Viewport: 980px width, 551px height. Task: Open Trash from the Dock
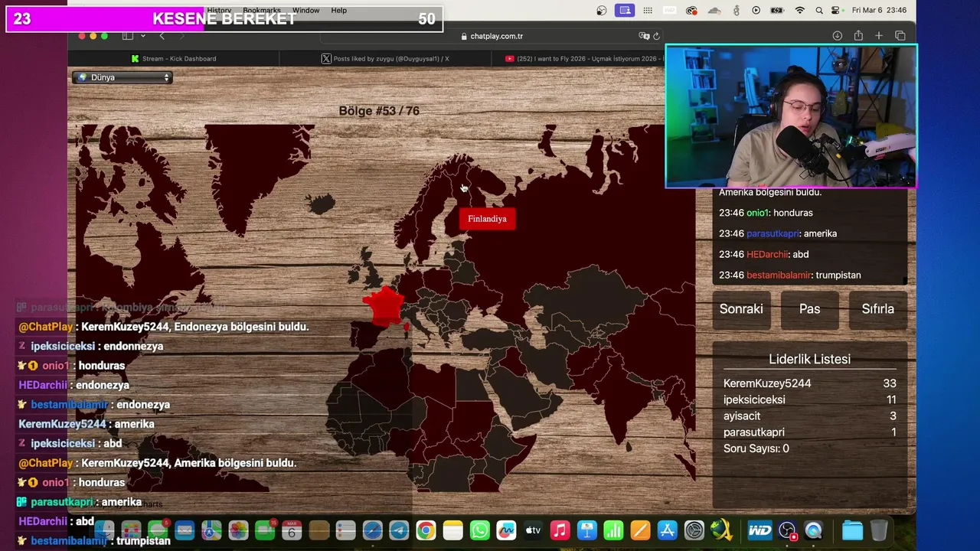pos(879,530)
